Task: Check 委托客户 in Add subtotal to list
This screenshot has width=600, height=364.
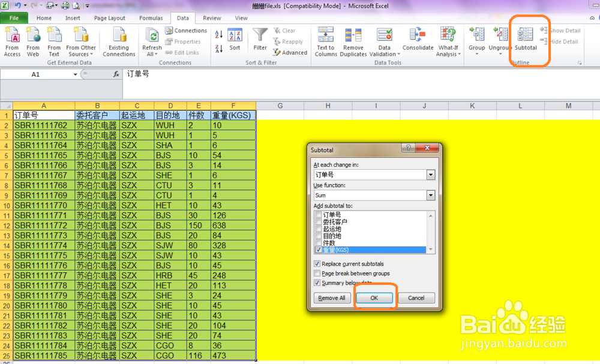Action: [319, 222]
